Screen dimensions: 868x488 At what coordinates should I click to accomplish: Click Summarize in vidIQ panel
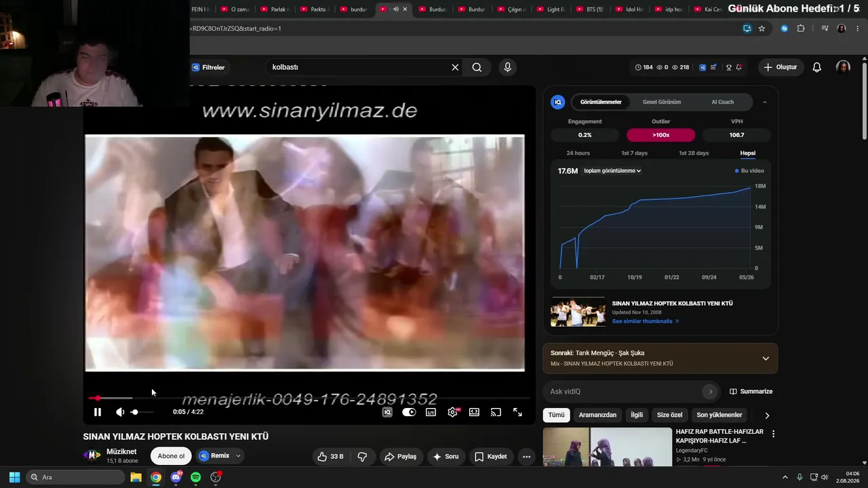click(x=751, y=392)
